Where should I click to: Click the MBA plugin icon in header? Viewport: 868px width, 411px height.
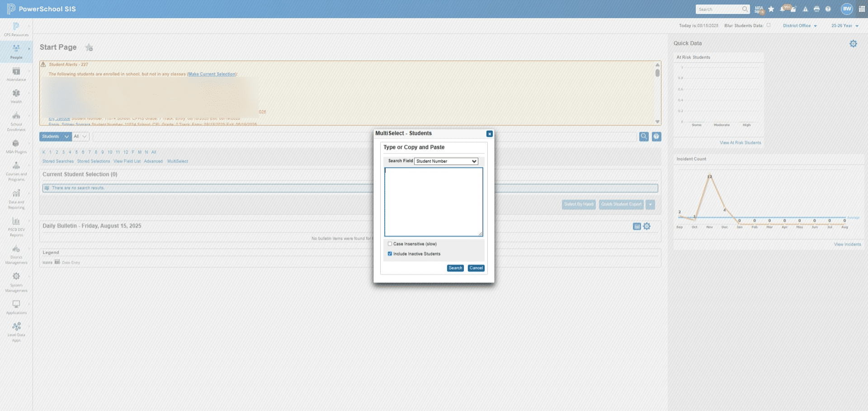(x=759, y=9)
